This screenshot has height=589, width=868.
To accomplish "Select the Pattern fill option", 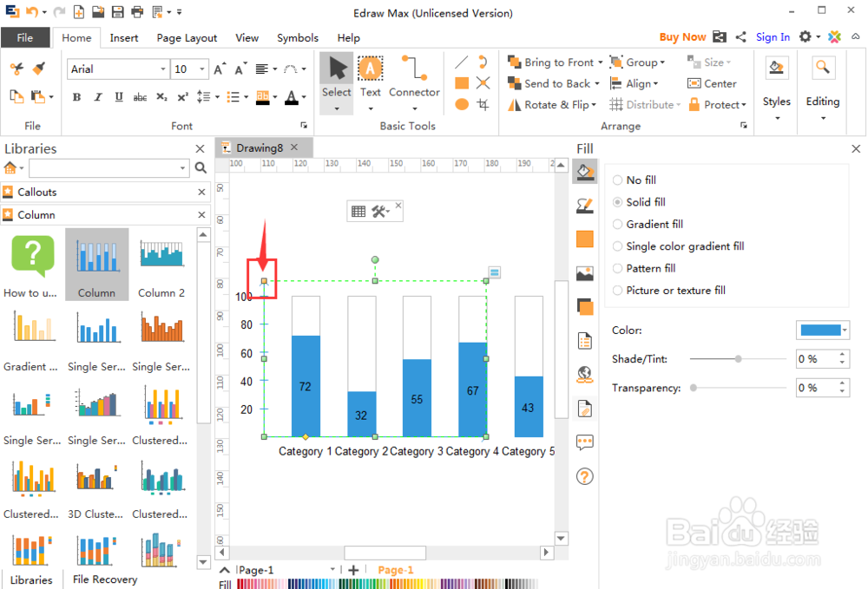I will point(644,268).
